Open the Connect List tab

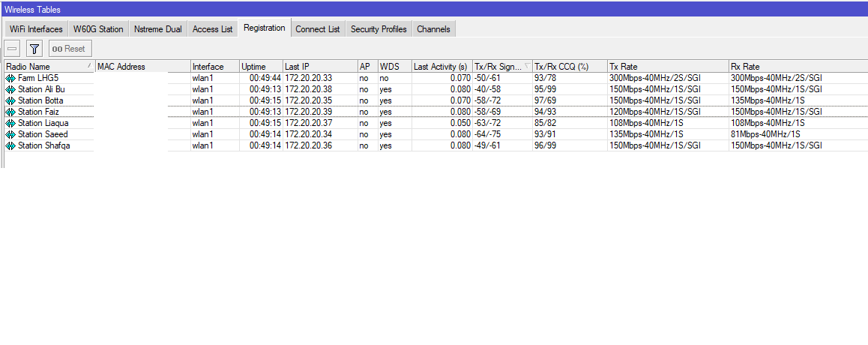pos(318,29)
